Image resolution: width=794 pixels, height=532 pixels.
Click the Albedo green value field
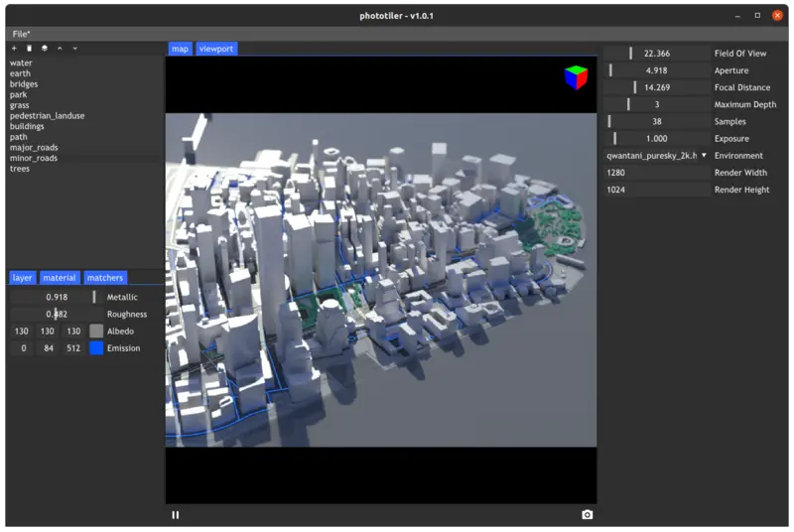(x=48, y=332)
